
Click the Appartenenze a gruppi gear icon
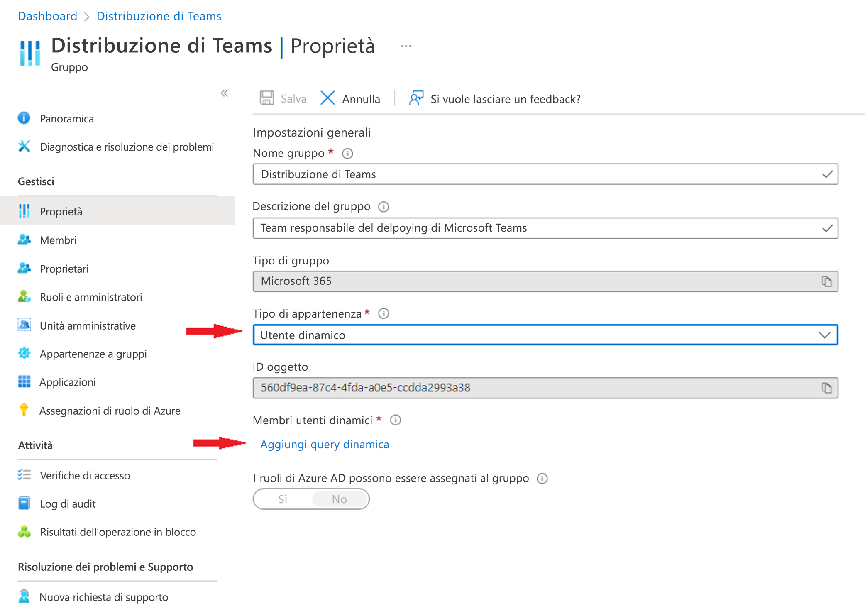24,353
